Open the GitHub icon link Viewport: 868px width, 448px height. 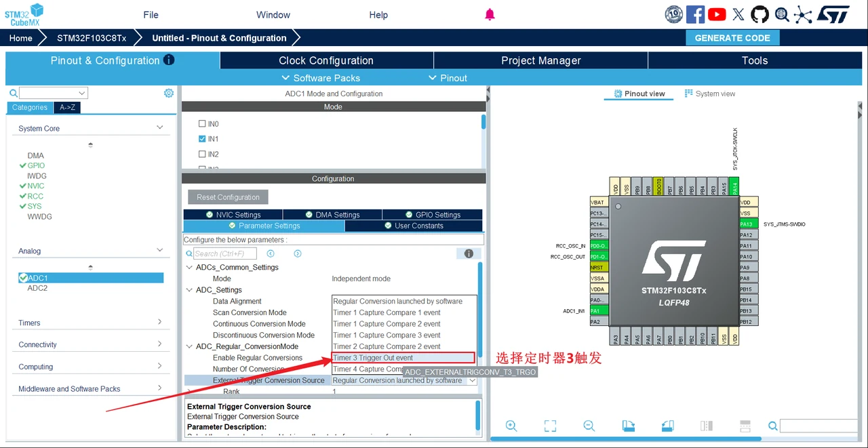coord(759,14)
